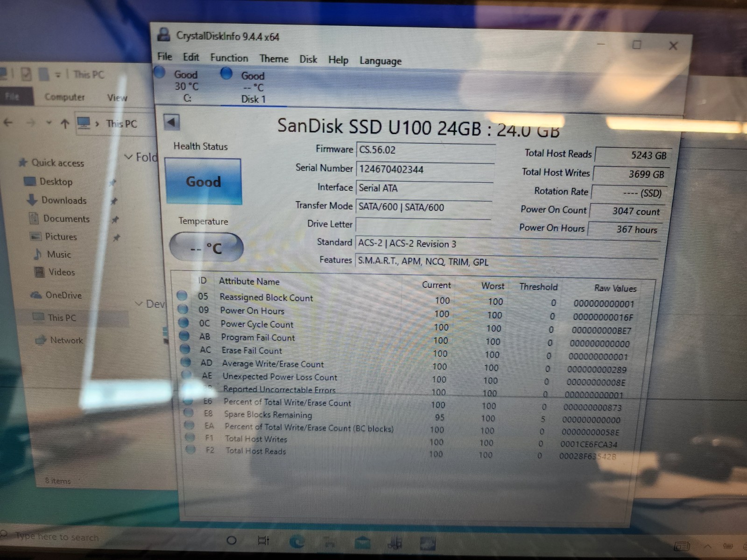Open the Theme menu
The width and height of the screenshot is (747, 560).
pos(274,59)
